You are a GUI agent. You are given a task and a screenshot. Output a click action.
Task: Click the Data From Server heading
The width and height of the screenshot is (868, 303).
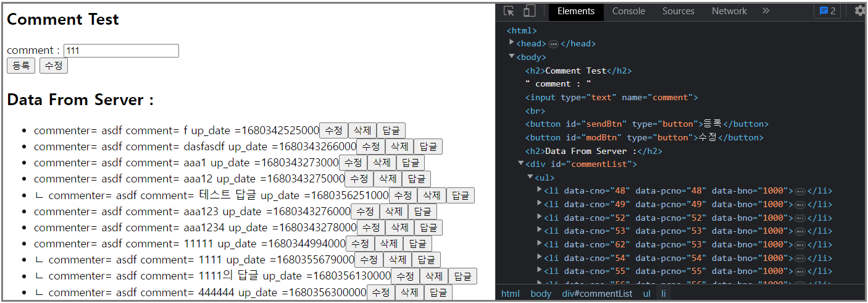point(80,100)
